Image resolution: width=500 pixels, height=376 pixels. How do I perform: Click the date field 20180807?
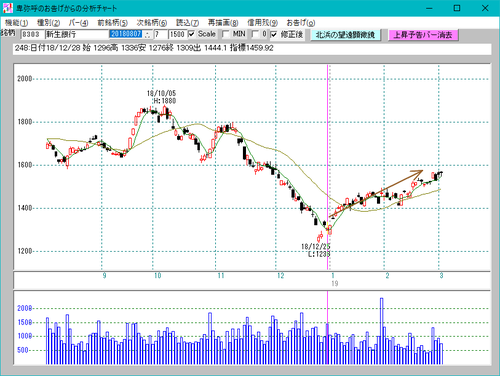[x=127, y=34]
